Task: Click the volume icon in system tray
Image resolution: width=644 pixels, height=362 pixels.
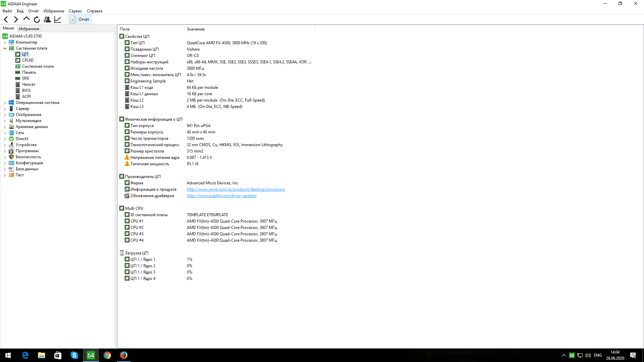Action: pos(588,355)
